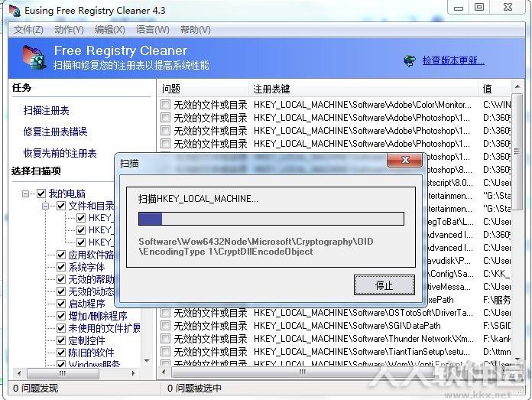This screenshot has height=400, width=532.
Task: Toggle the 文件和目录 checkbox
Action: point(61,206)
